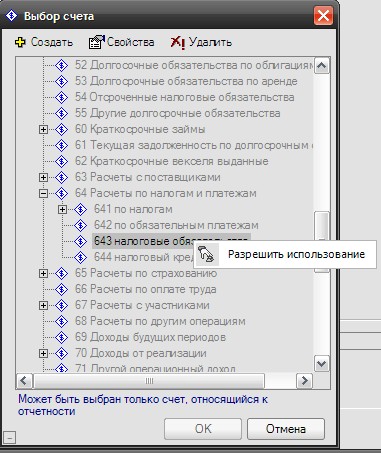
Task: Select 54 Отсроченные налоговые обязательства
Action: [184, 97]
